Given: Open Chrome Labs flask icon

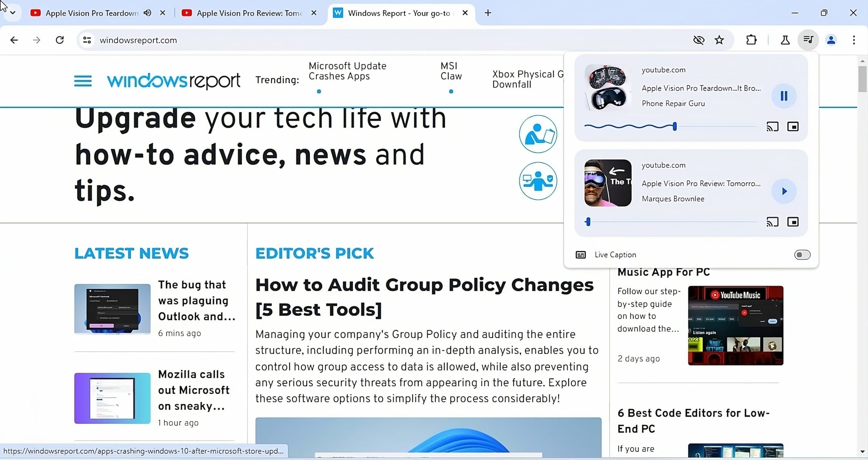Looking at the screenshot, I should coord(785,40).
